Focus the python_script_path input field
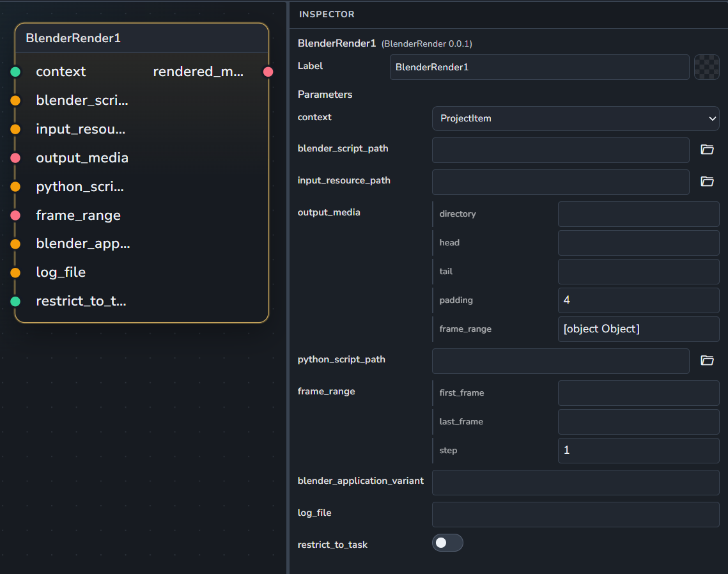This screenshot has width=728, height=574. tap(561, 361)
